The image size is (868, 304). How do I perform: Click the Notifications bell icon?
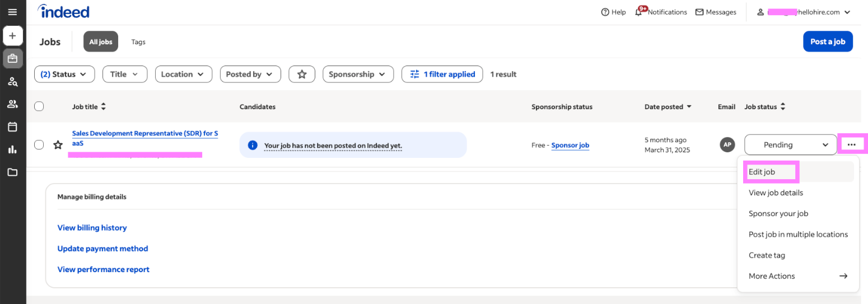click(639, 12)
